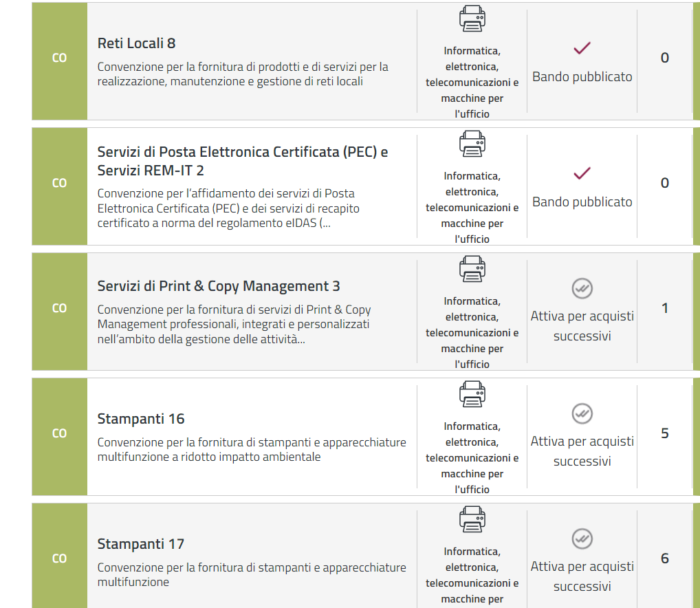Open Servizi di Print & Copy Management 3
Image resolution: width=700 pixels, height=608 pixels.
[x=219, y=286]
